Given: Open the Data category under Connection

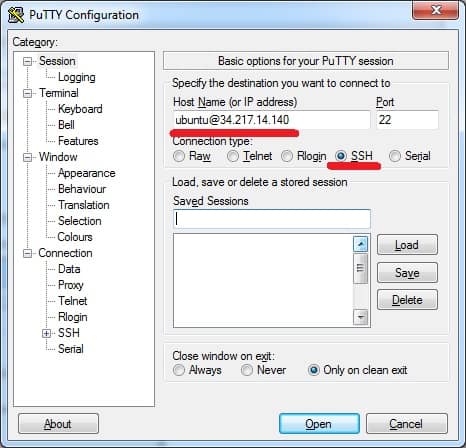Looking at the screenshot, I should [69, 269].
